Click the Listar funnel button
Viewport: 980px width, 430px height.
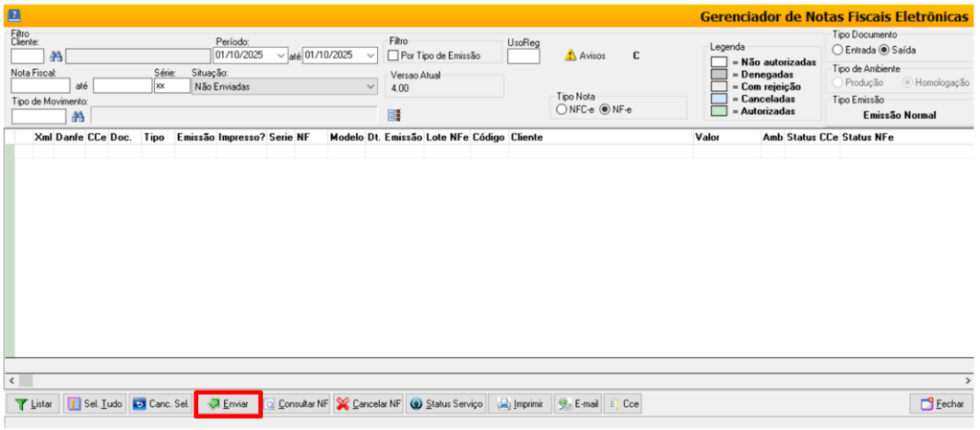click(x=34, y=404)
